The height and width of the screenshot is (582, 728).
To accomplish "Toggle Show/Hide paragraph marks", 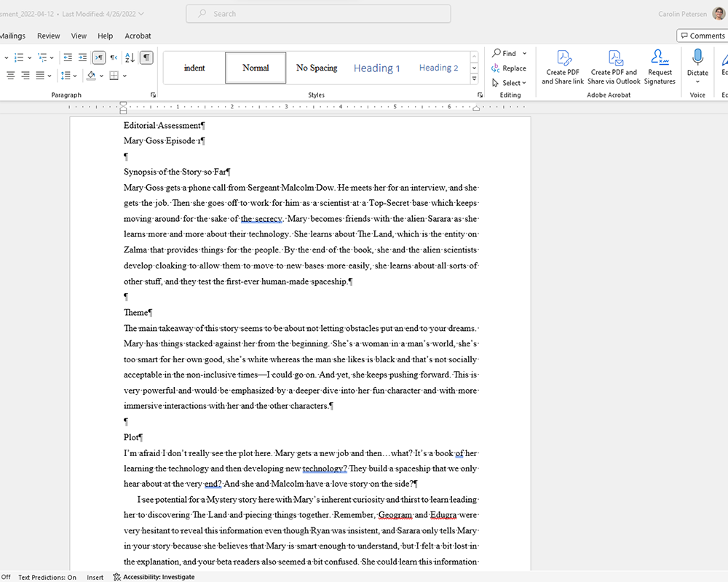I will (146, 57).
